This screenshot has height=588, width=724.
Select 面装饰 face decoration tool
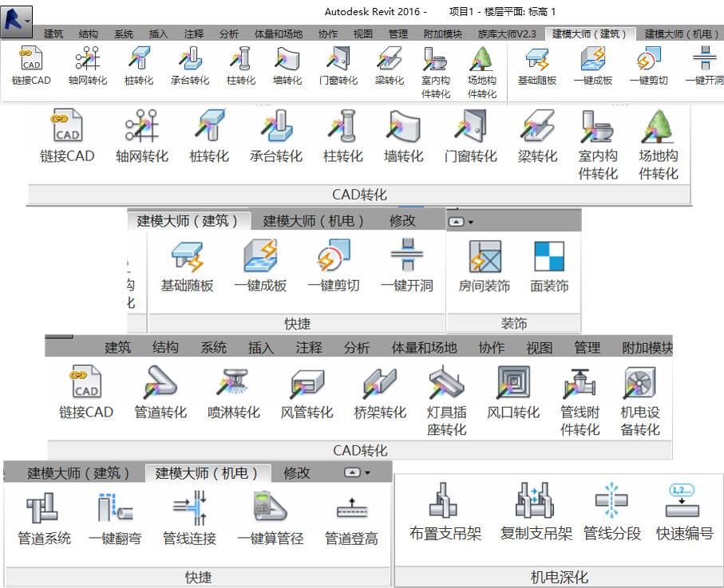[x=549, y=266]
